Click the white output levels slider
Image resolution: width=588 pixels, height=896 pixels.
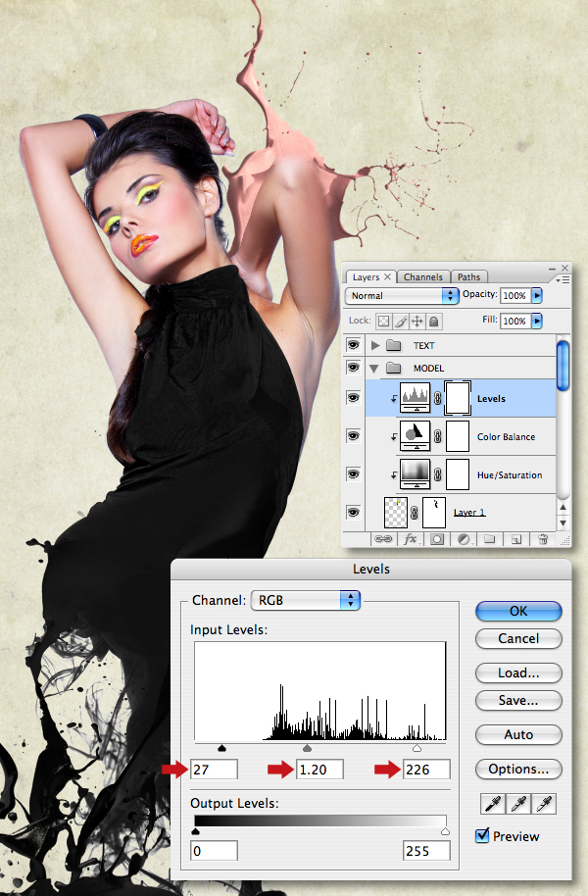tap(445, 831)
